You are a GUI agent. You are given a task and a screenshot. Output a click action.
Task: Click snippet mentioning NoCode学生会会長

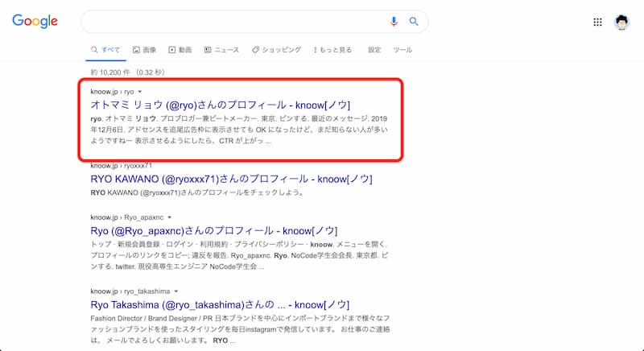[239, 255]
